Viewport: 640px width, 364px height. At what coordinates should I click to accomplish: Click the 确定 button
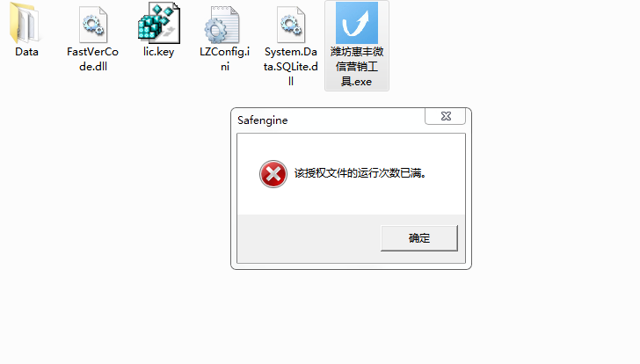pyautogui.click(x=419, y=238)
